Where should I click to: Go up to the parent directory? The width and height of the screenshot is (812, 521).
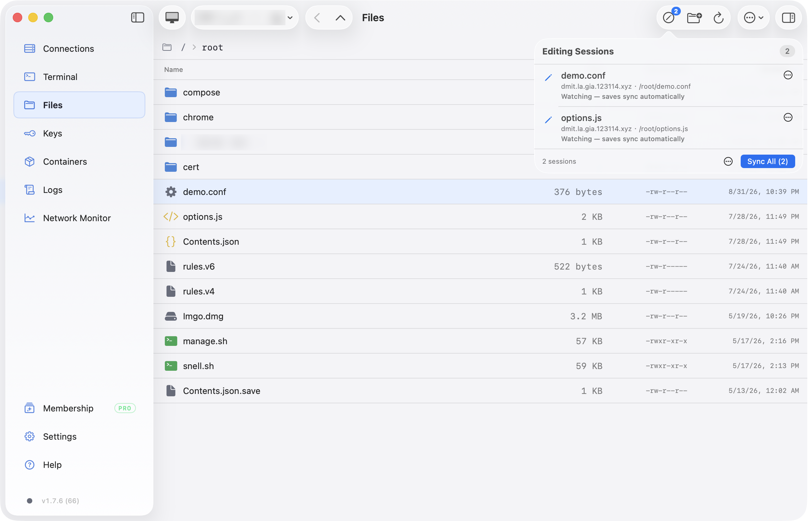(x=340, y=17)
